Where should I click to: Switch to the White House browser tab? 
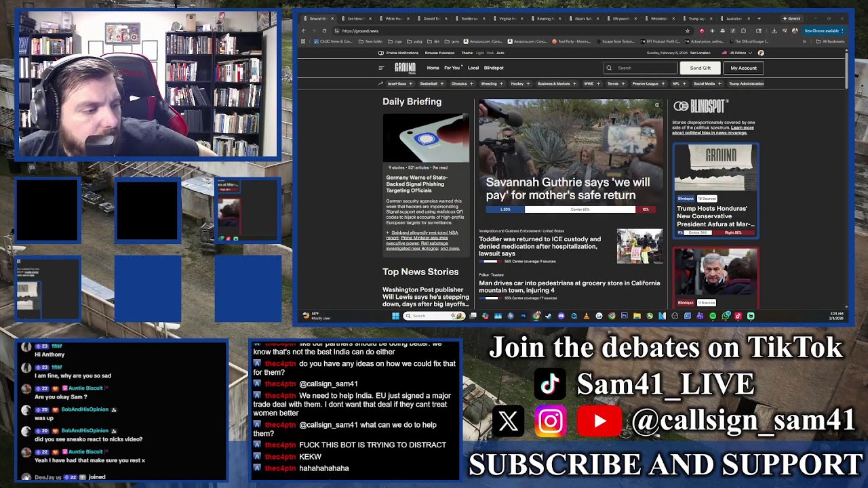394,18
